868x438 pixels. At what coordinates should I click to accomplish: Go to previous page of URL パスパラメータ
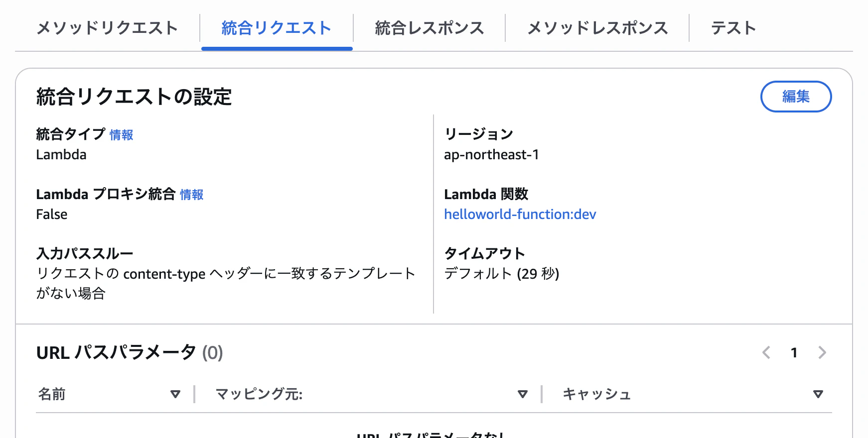766,353
